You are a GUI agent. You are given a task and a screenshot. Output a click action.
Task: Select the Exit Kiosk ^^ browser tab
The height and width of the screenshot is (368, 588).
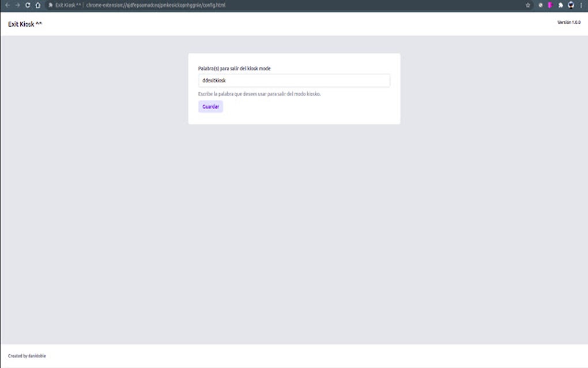pos(66,5)
